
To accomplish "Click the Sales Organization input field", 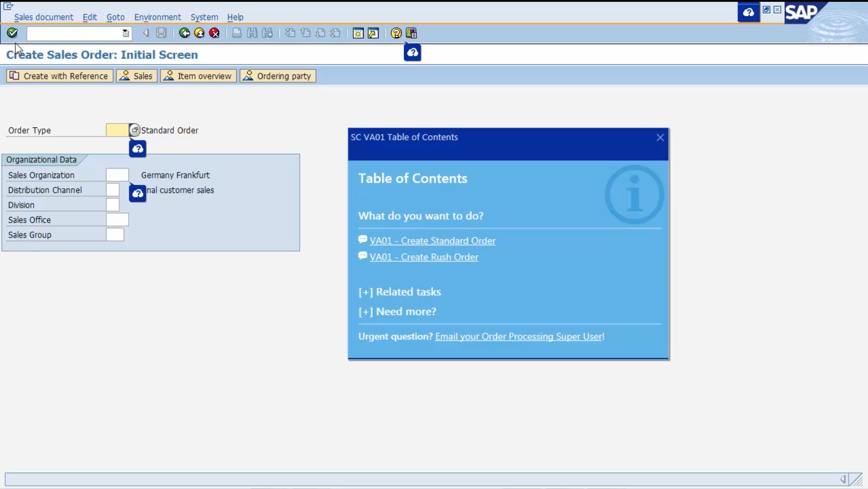I will (117, 175).
